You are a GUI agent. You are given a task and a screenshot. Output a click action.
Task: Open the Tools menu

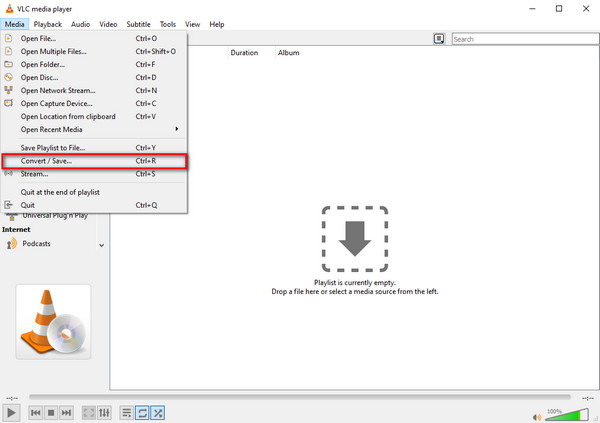tap(168, 24)
